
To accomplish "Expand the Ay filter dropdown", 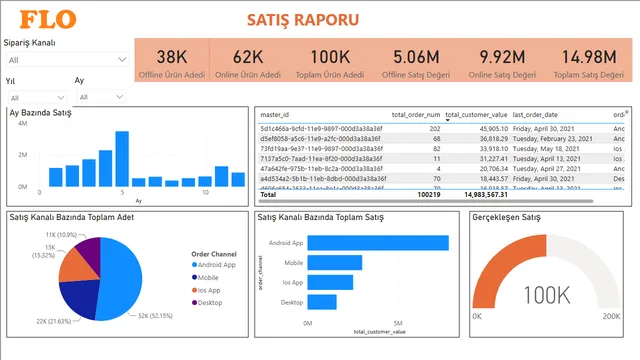I will (100, 97).
